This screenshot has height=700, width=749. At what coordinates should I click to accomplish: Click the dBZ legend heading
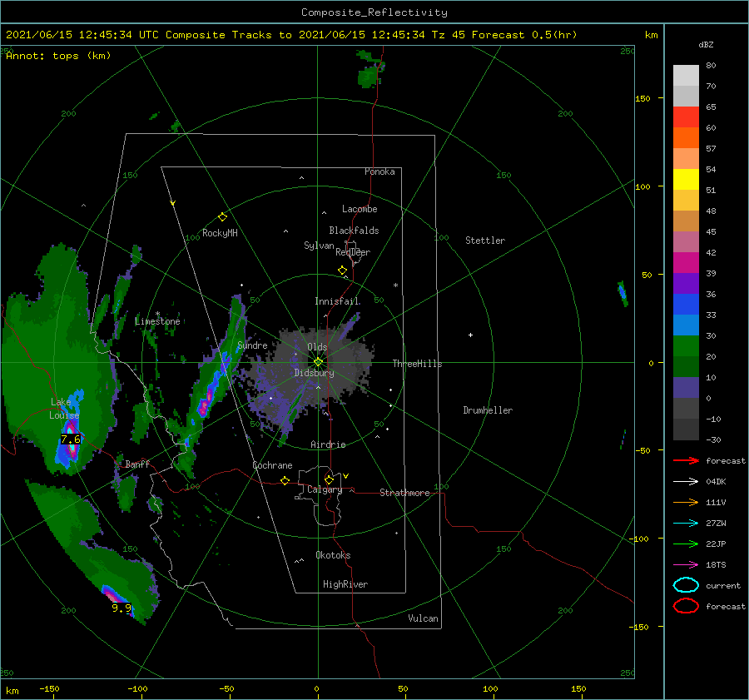[x=706, y=45]
